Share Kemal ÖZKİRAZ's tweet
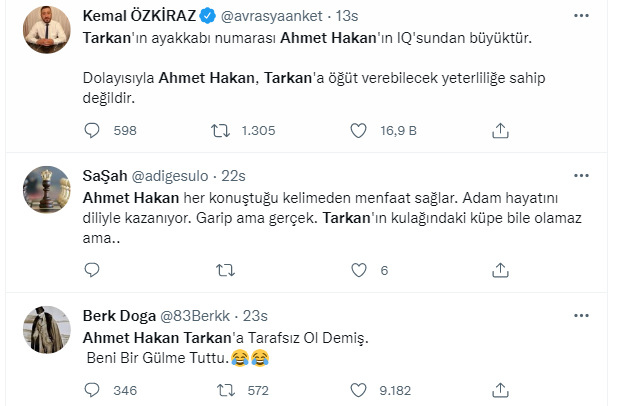The height and width of the screenshot is (406, 618). click(x=500, y=130)
